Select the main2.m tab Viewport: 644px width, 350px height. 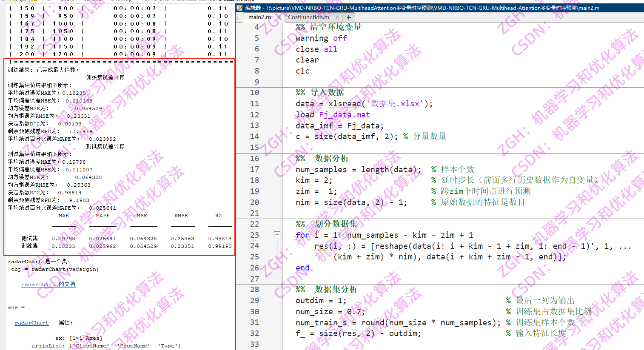(259, 17)
